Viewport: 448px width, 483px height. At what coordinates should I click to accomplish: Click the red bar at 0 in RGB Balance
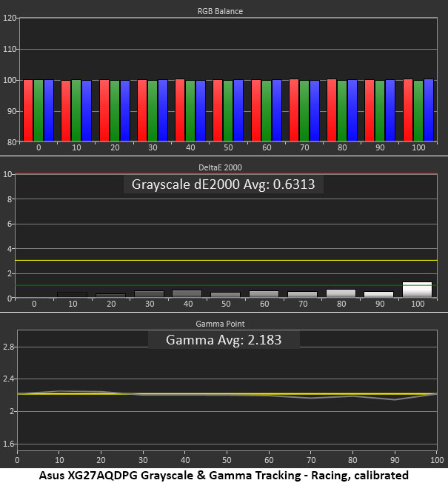click(28, 110)
